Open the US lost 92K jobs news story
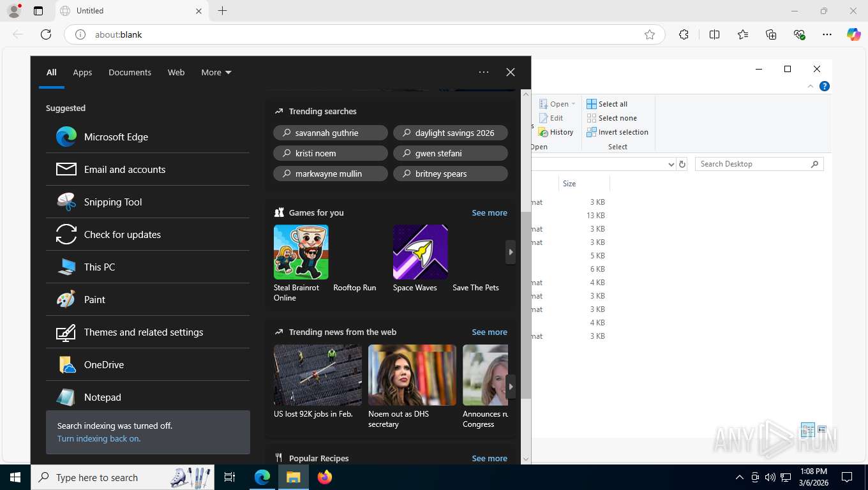Viewport: 868px width, 490px height. 318,382
